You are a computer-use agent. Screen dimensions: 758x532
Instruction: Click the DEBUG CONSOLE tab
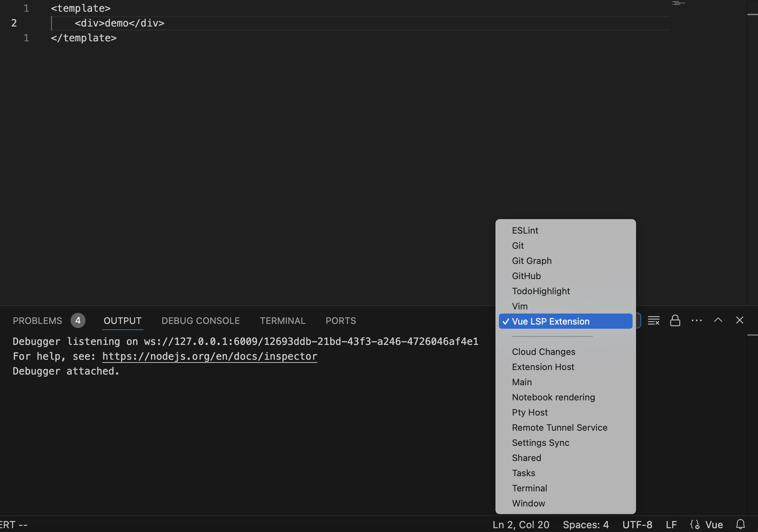[201, 321]
